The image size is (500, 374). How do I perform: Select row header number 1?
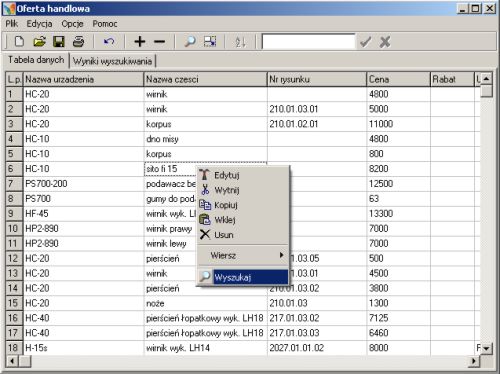pos(14,94)
